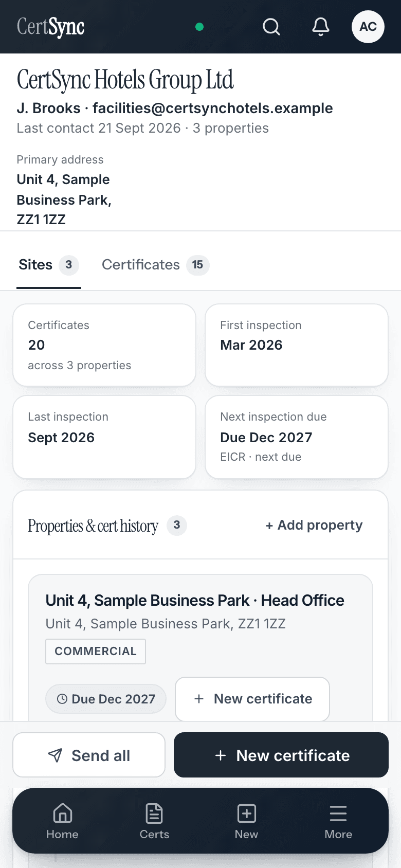
Task: Click the COMMERCIAL tag
Action: [96, 652]
